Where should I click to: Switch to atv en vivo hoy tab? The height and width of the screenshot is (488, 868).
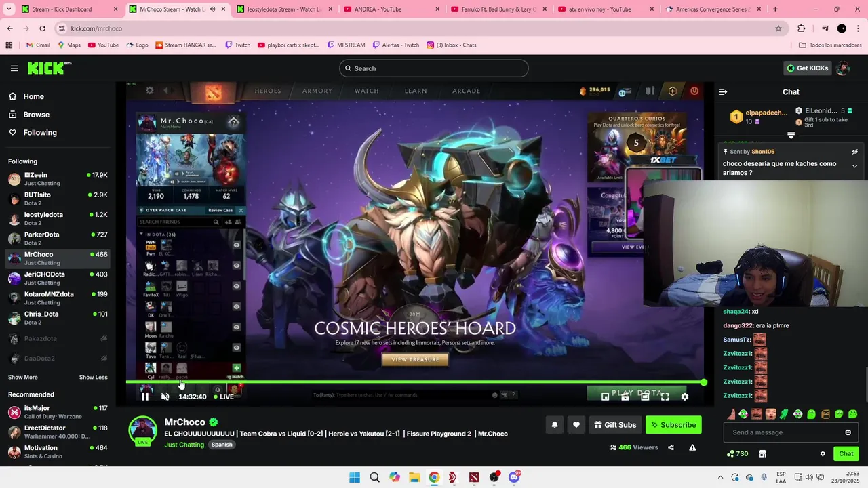[x=606, y=9]
